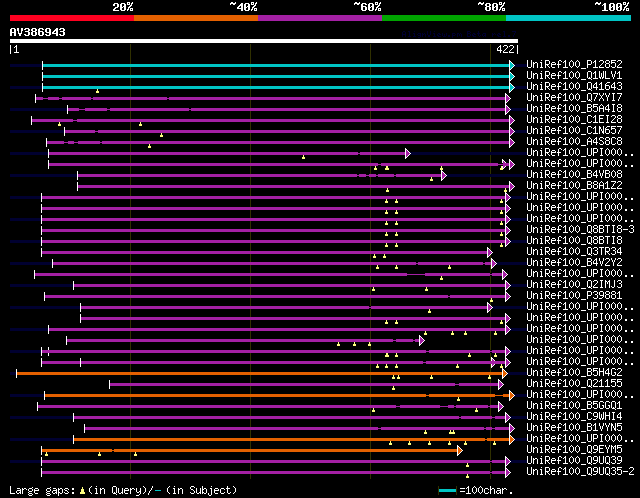Click the green ~80% identity legend segment

444,18
